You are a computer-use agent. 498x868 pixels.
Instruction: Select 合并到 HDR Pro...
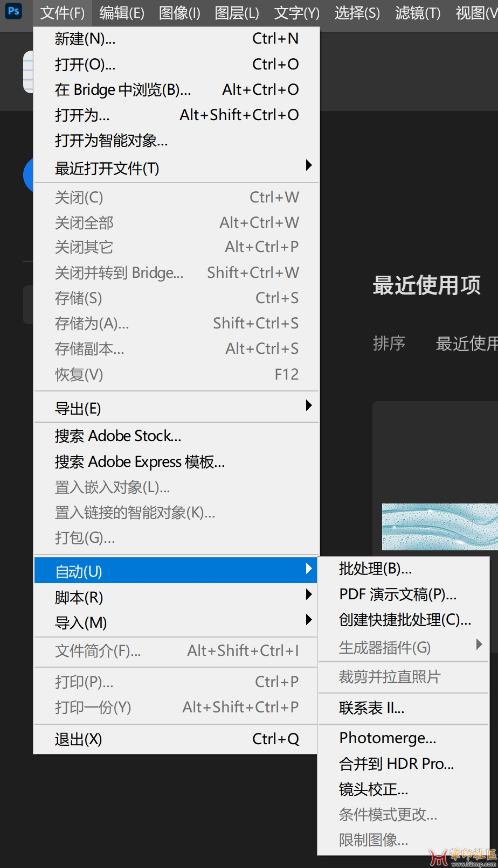(x=403, y=763)
